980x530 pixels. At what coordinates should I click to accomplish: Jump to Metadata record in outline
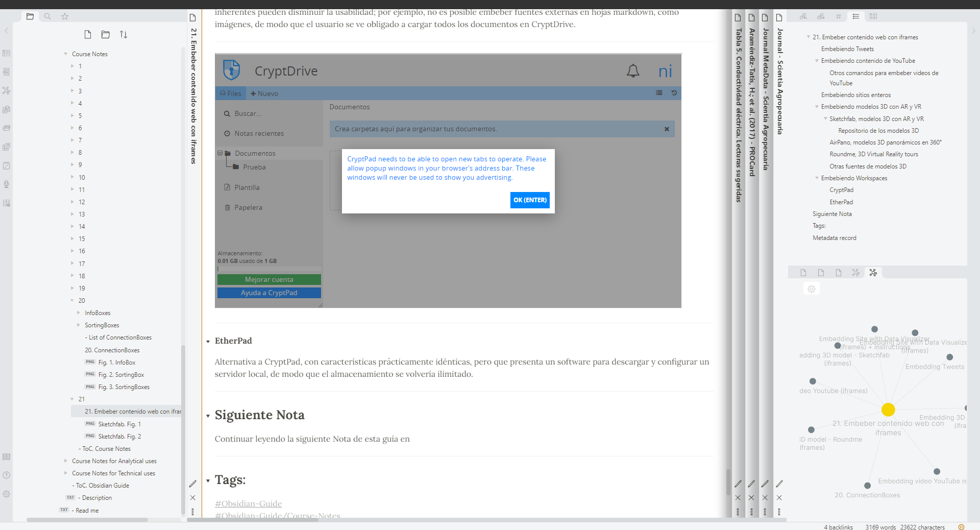[x=835, y=238]
